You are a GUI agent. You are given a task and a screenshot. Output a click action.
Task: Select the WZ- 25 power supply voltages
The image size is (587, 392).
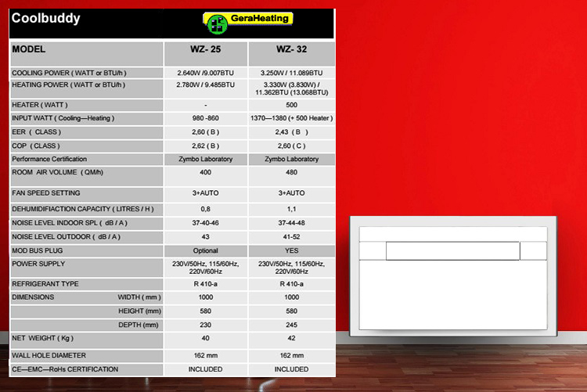(206, 268)
